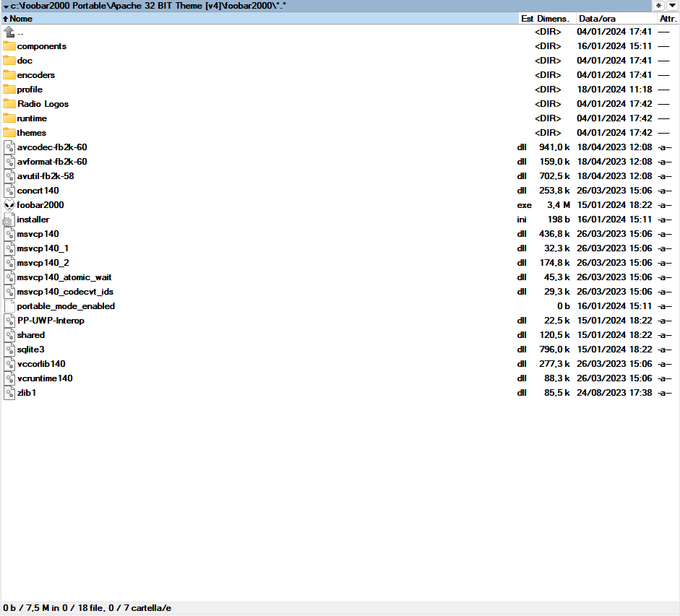Click the avcodec-fb2k-60 dll file icon

tap(9, 147)
